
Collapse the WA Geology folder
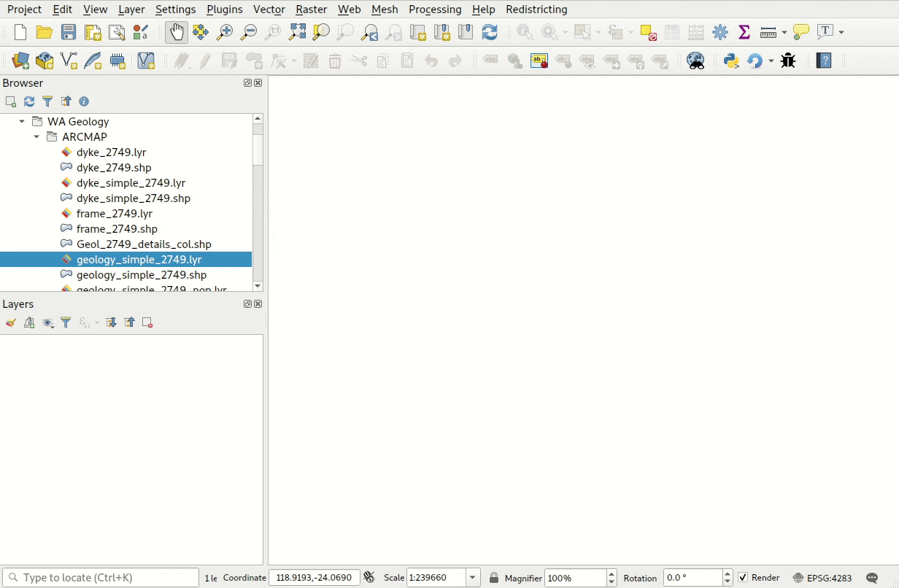click(22, 122)
